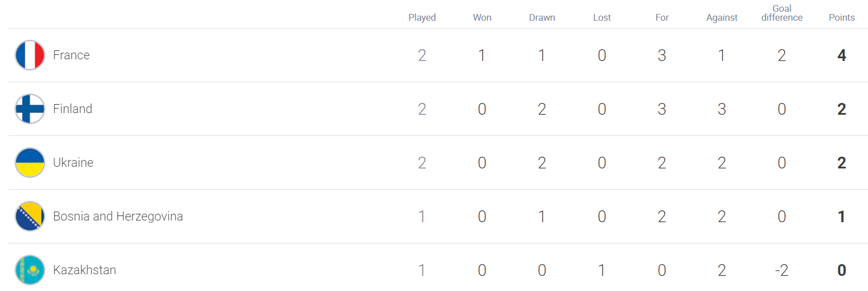The height and width of the screenshot is (291, 868).
Task: Click the Kazakhstan flag icon
Action: tap(30, 270)
